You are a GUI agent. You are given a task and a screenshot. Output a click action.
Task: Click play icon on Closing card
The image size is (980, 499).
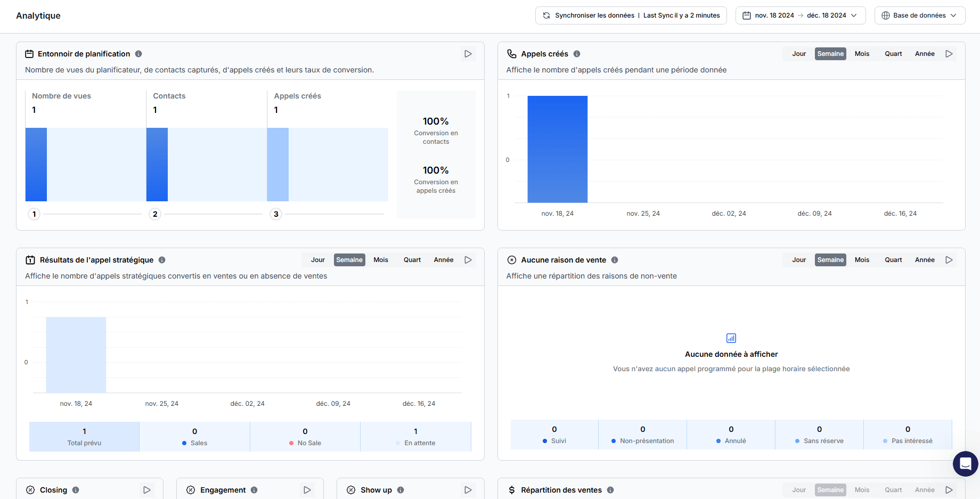point(147,490)
